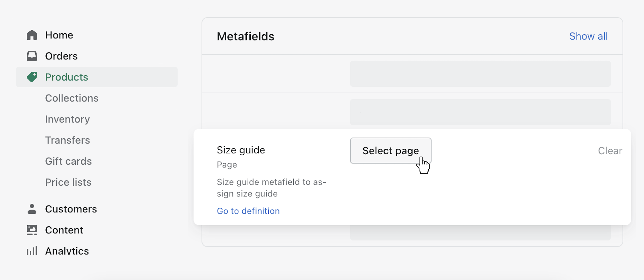The height and width of the screenshot is (280, 644).
Task: Click the Analytics navigation tab
Action: coord(66,251)
